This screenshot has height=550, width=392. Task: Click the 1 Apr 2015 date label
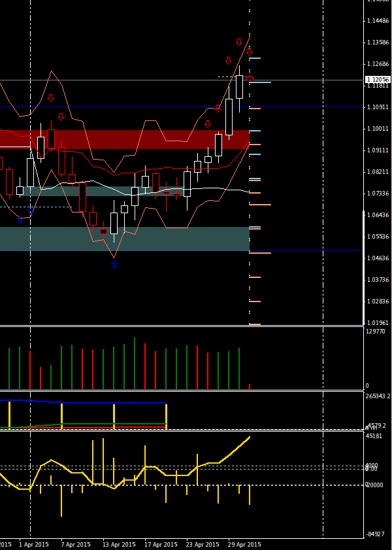pyautogui.click(x=33, y=545)
